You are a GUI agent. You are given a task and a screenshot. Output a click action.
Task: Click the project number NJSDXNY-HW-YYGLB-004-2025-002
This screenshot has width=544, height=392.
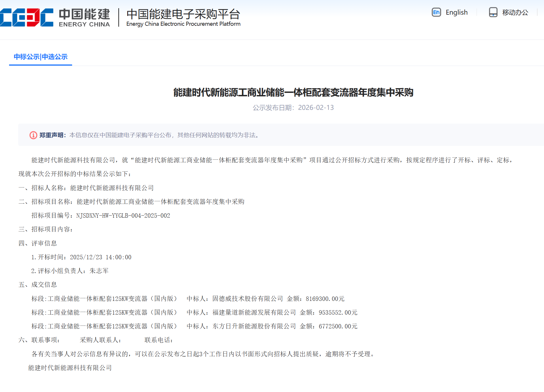point(123,216)
